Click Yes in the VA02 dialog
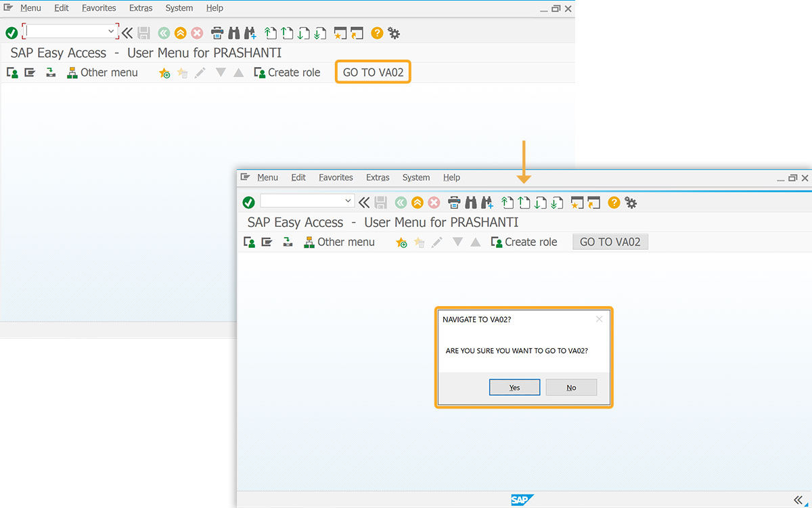Viewport: 812px width, 508px height. (x=514, y=387)
